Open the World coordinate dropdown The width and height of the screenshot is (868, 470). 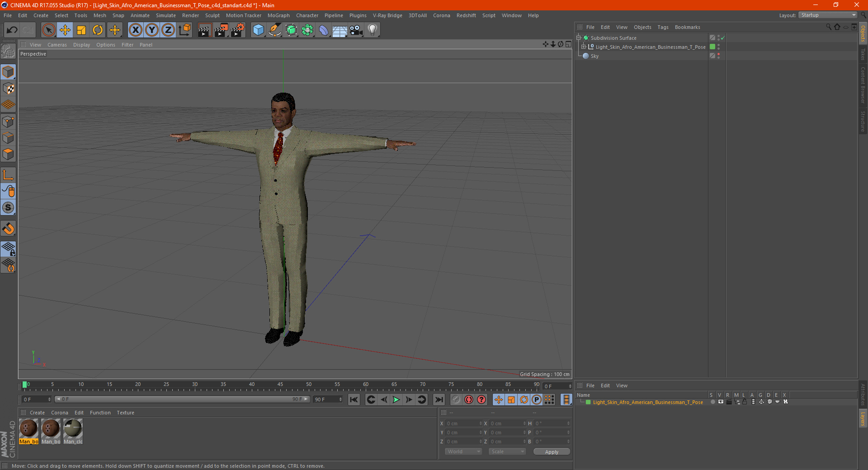(x=463, y=451)
